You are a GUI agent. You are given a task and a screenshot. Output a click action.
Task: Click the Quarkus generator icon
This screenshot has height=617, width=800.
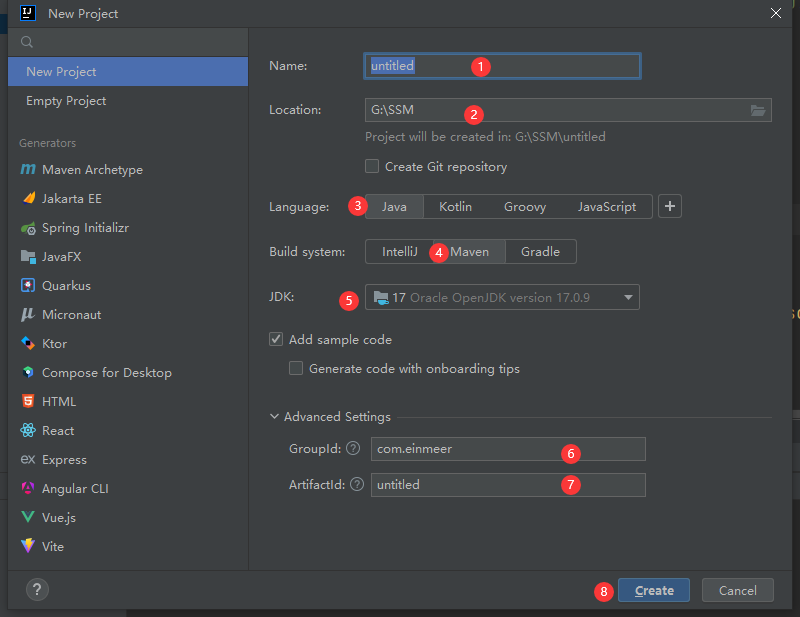point(28,285)
